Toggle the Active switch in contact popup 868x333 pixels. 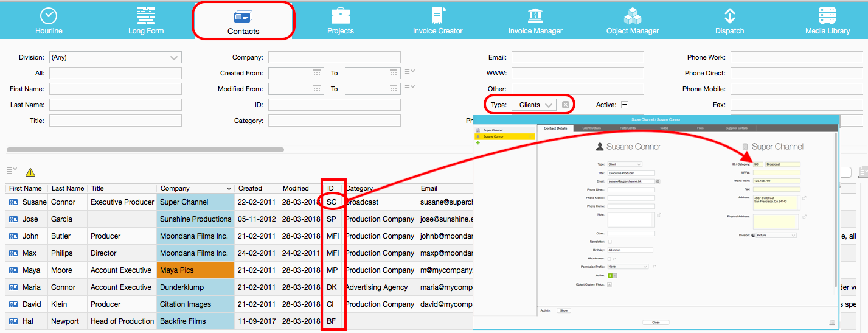[x=613, y=275]
